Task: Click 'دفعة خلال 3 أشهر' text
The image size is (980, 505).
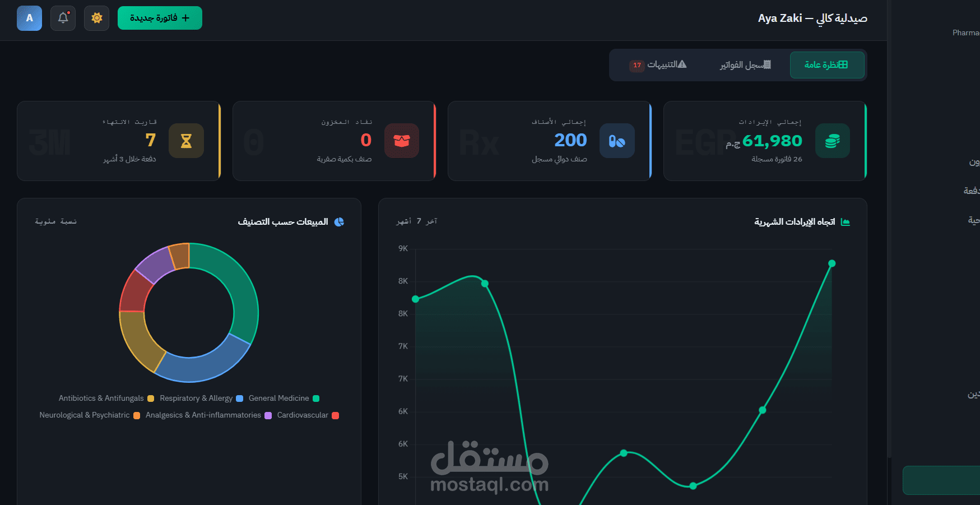Action: click(x=129, y=159)
